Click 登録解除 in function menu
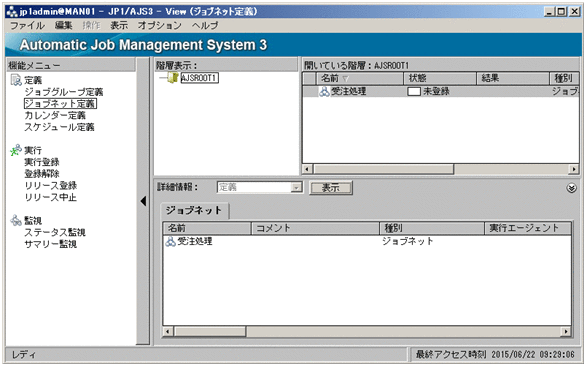This screenshot has width=588, height=367. coord(42,174)
